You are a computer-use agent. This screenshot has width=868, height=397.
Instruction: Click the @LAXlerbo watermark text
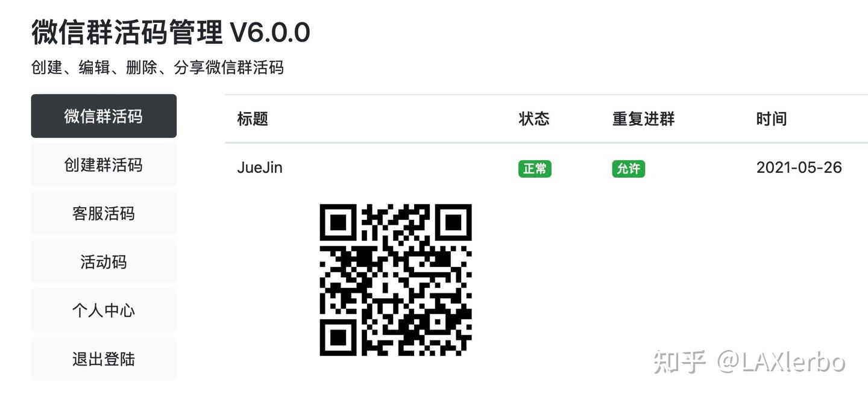[x=782, y=361]
